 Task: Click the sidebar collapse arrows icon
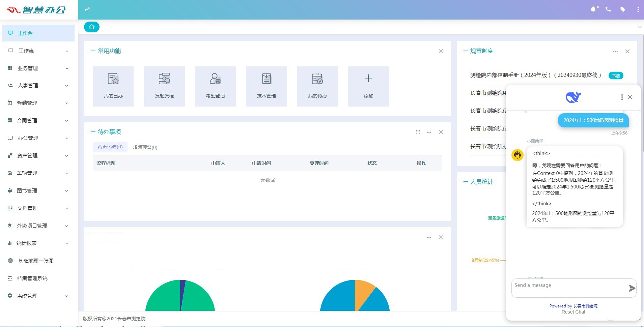87,9
